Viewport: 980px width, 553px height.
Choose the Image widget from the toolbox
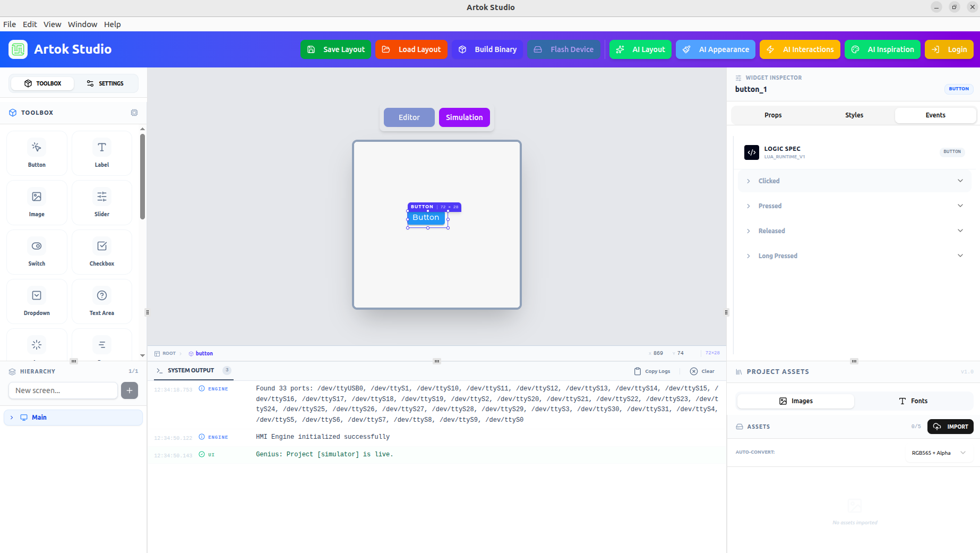[x=37, y=202]
